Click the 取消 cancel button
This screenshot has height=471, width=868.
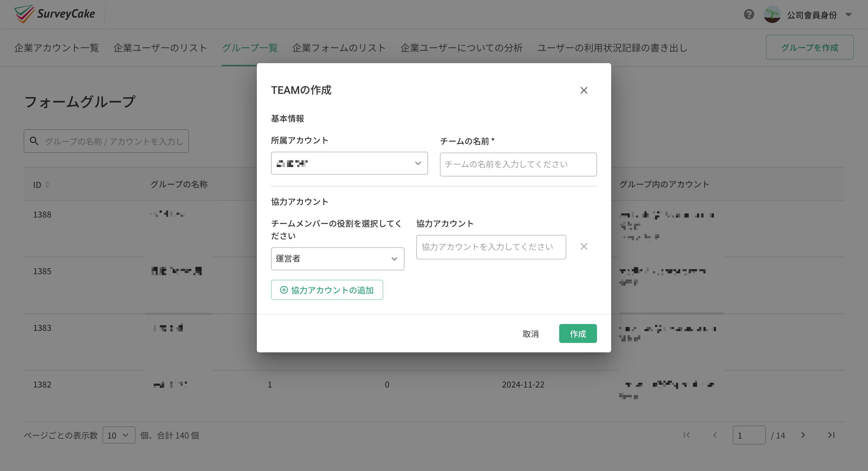pos(530,334)
